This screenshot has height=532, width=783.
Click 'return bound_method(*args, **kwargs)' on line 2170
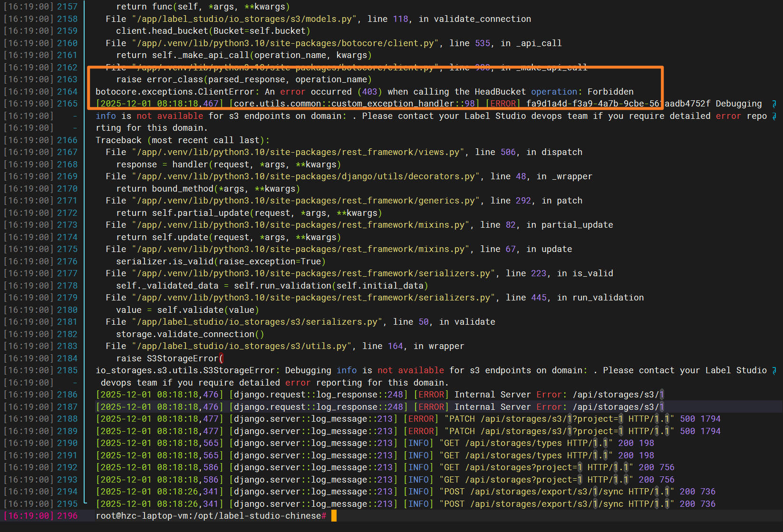click(x=208, y=189)
